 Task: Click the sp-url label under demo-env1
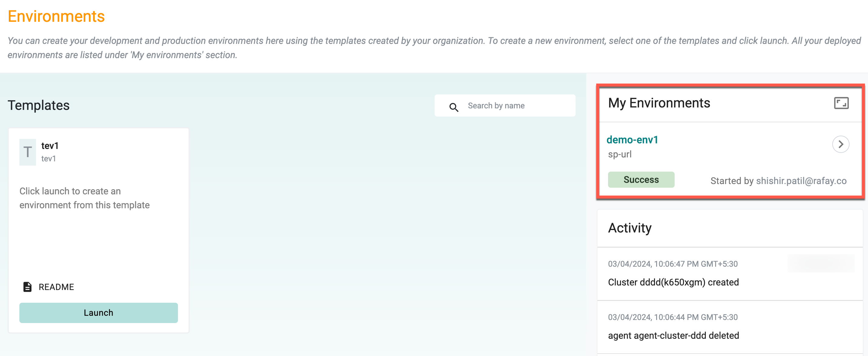(620, 154)
